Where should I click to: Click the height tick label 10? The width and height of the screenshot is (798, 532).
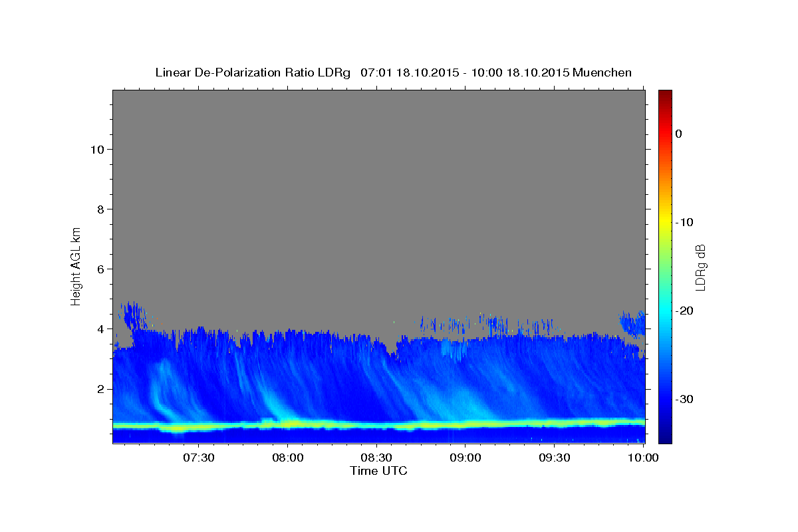(96, 150)
